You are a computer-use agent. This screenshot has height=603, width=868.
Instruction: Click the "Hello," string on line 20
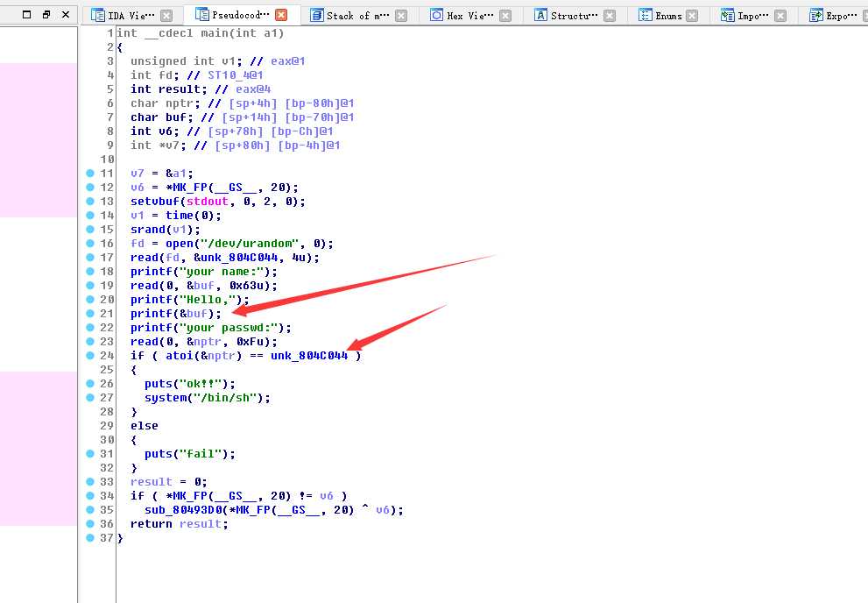coord(208,300)
